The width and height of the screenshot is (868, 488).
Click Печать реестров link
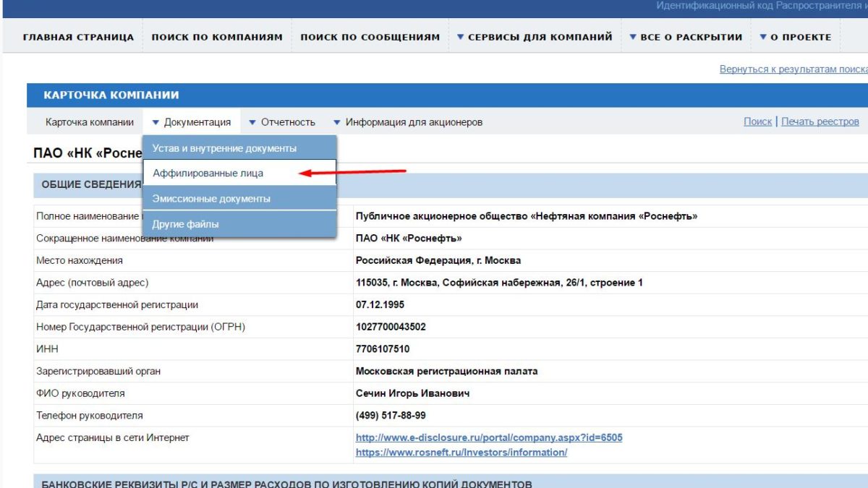point(820,121)
